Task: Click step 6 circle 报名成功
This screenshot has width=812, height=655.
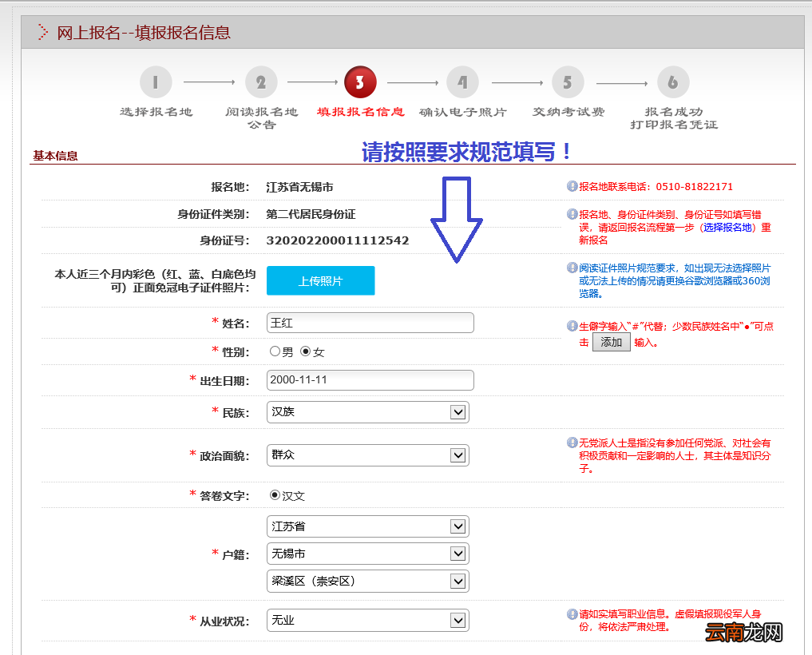Action: [673, 81]
